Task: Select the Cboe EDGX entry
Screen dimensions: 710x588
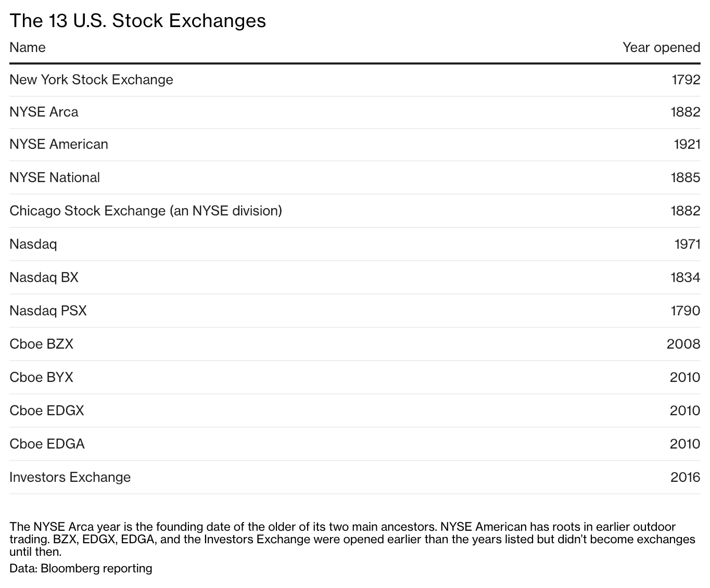Action: [47, 411]
